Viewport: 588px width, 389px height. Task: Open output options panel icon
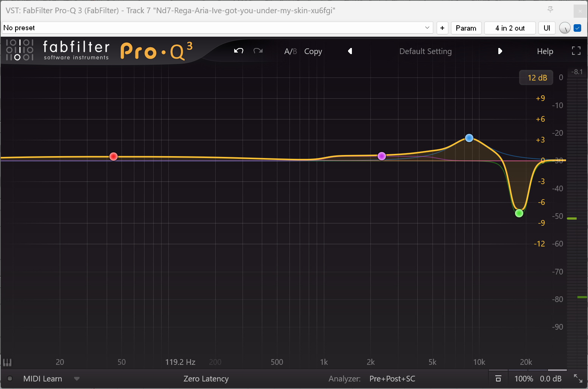tap(498, 378)
